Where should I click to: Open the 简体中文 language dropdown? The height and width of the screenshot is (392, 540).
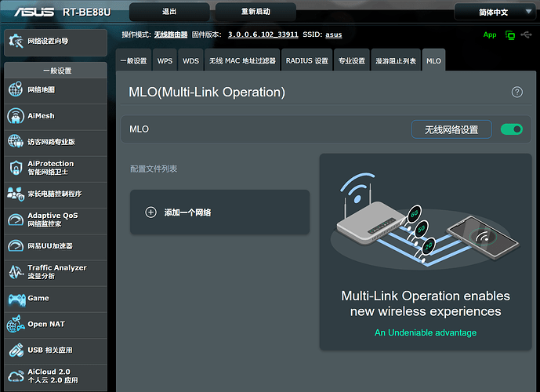click(495, 13)
